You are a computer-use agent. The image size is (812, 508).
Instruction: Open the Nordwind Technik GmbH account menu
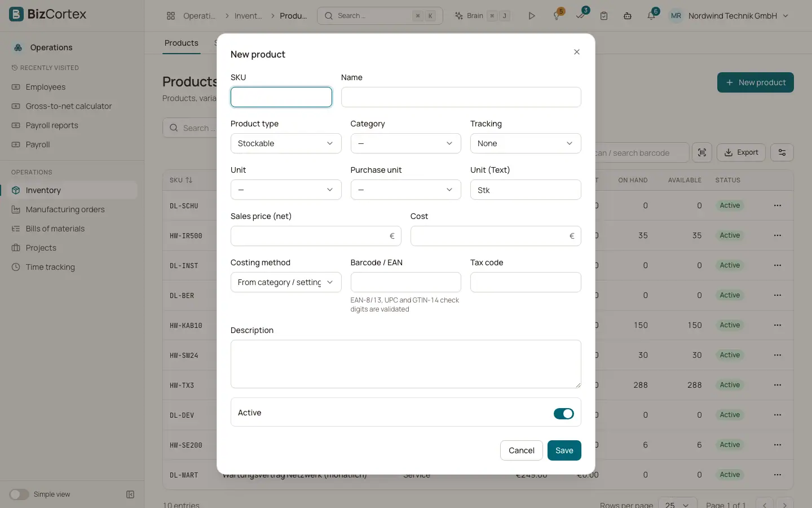click(729, 16)
